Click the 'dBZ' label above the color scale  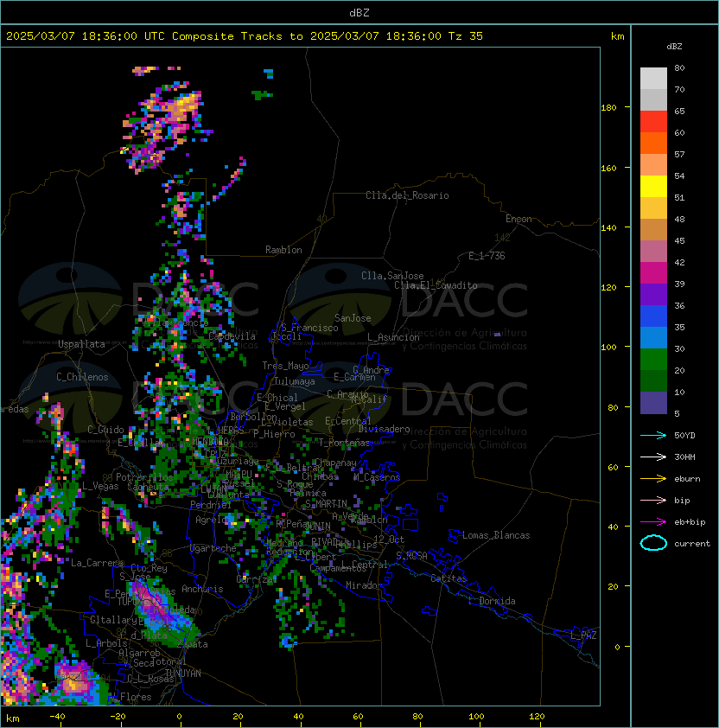pyautogui.click(x=674, y=47)
